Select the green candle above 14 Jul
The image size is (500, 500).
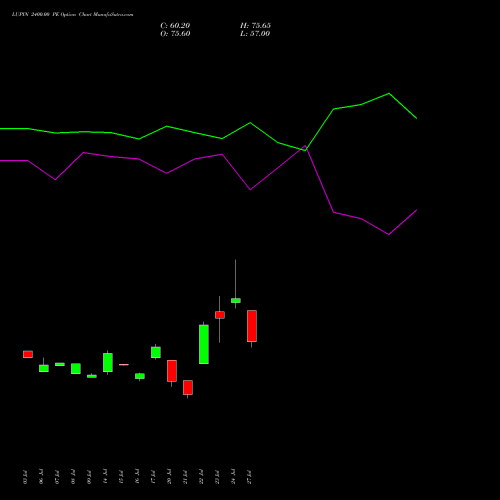(108, 362)
